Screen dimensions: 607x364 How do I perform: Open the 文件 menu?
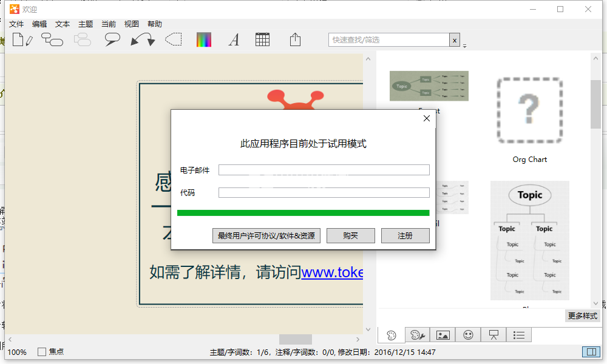click(x=16, y=24)
